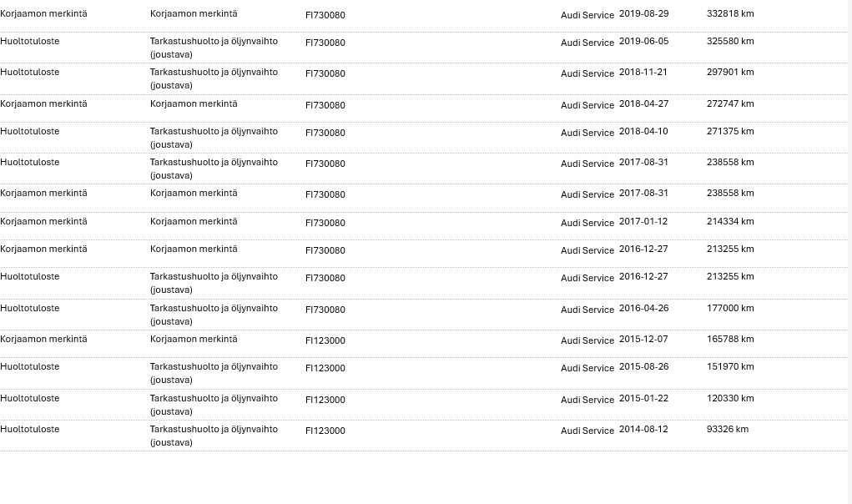Open the Huoltotuloste entry dated 2019-06-05

point(30,41)
